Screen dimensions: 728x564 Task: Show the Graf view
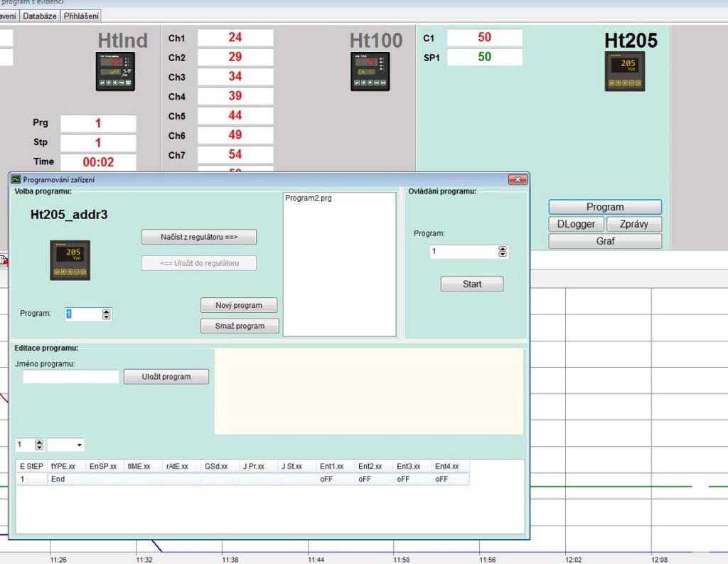(x=605, y=241)
